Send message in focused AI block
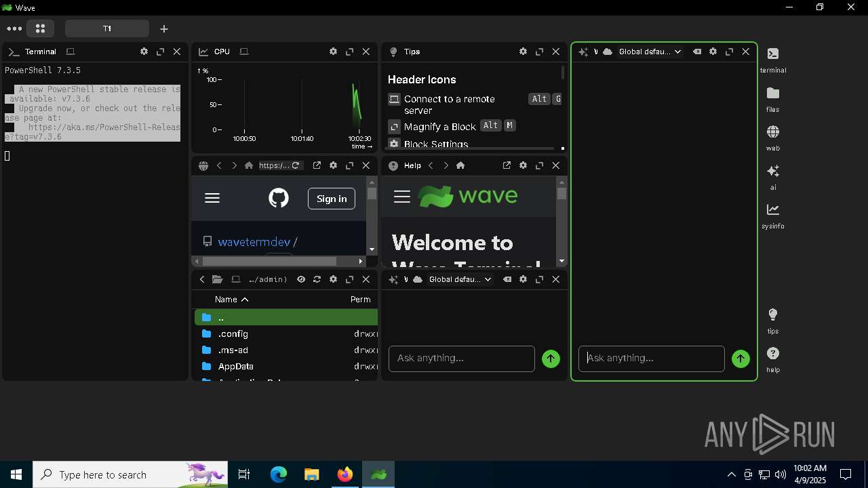Image resolution: width=868 pixels, height=488 pixels. coord(741,359)
